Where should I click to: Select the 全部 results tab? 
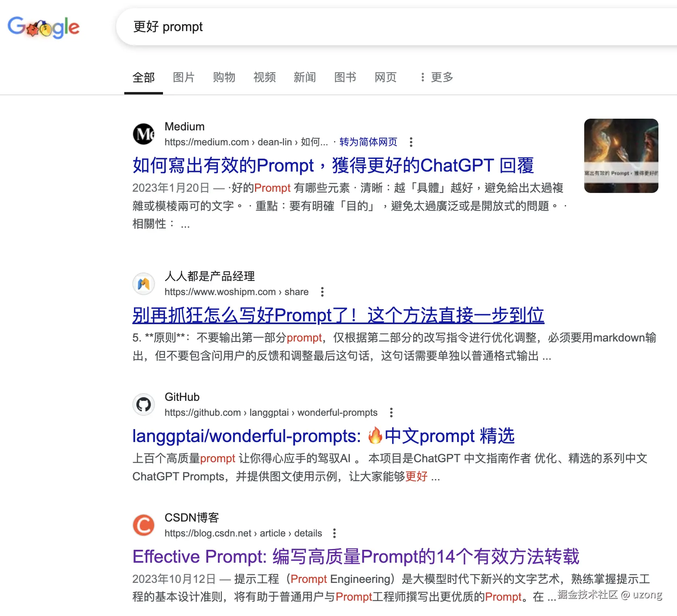click(x=144, y=78)
